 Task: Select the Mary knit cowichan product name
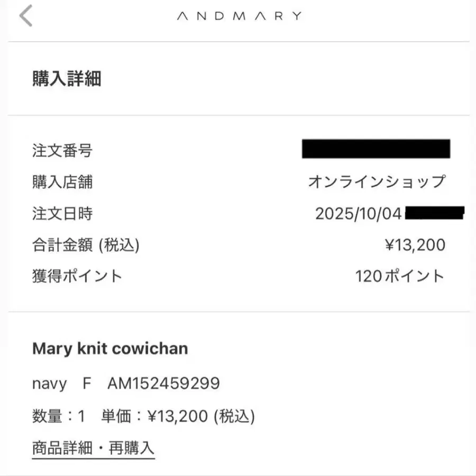[x=110, y=349]
